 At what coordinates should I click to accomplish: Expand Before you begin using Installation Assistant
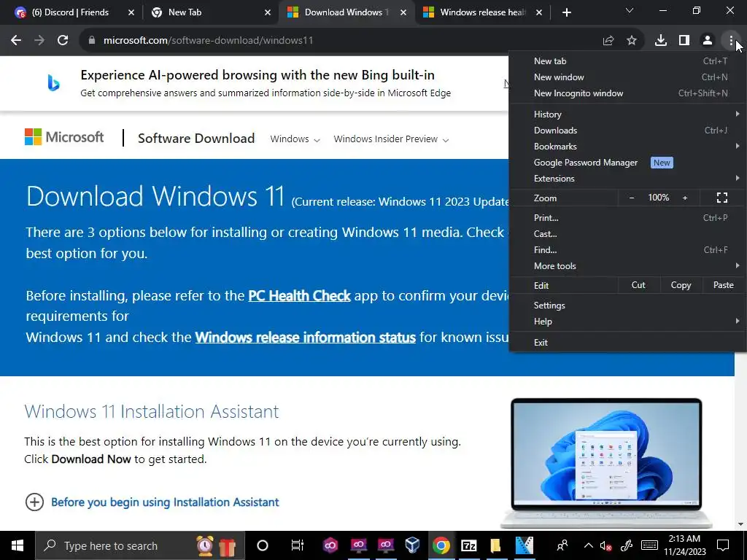[x=152, y=502]
